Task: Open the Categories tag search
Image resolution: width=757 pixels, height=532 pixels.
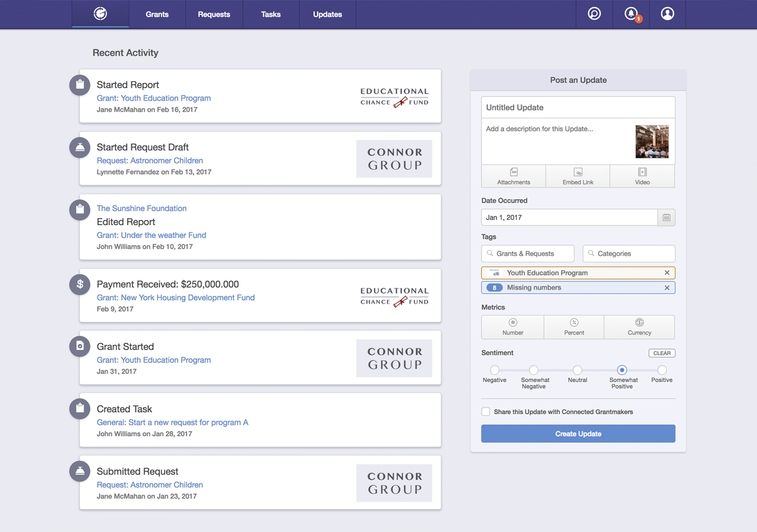Action: tap(629, 254)
